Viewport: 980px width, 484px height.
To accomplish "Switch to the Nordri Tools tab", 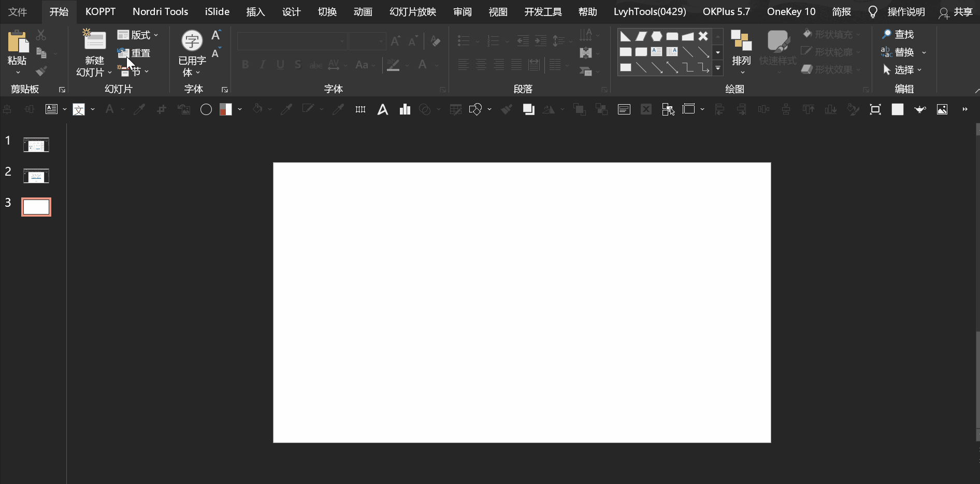I will tap(160, 11).
